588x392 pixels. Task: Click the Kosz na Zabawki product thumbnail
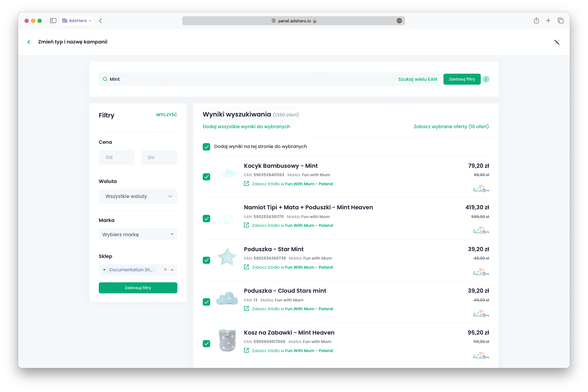pyautogui.click(x=227, y=340)
